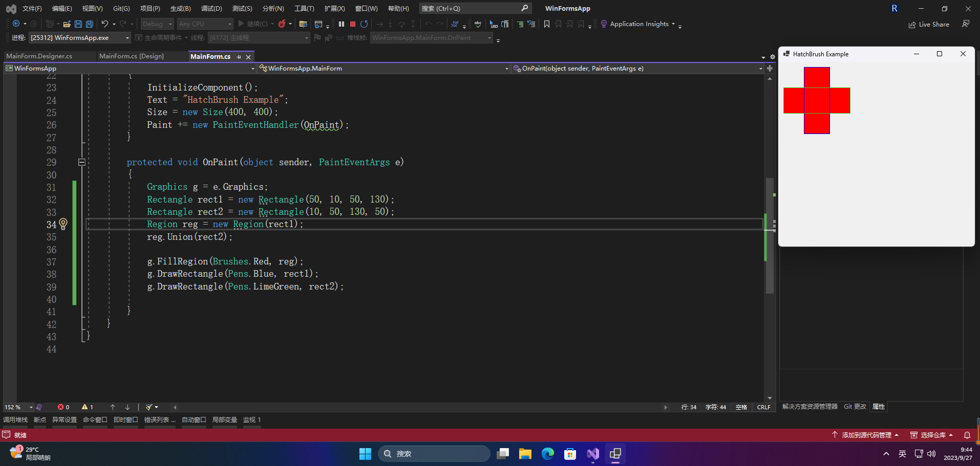Click 添加到源代码管理 in the status bar
This screenshot has width=980, height=466.
pos(865,435)
